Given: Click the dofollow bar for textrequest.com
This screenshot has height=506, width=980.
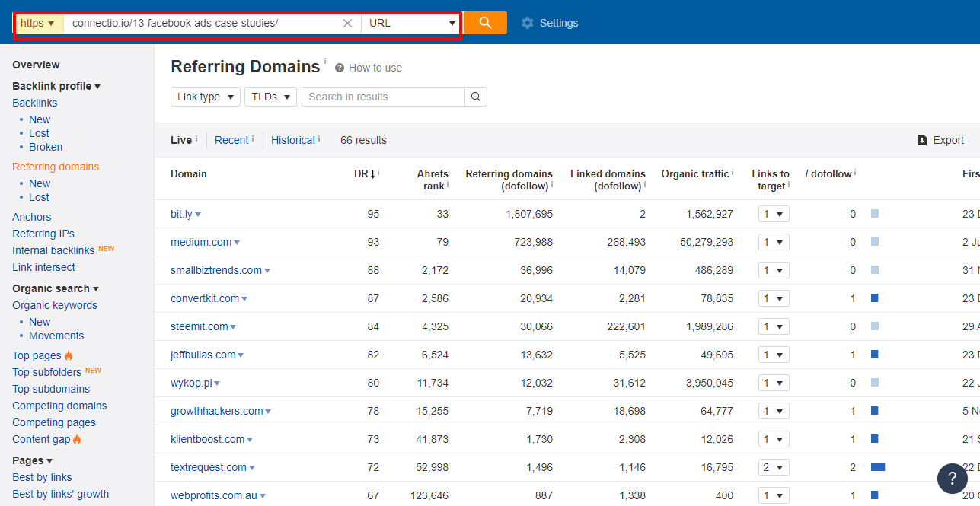Looking at the screenshot, I should [x=878, y=467].
